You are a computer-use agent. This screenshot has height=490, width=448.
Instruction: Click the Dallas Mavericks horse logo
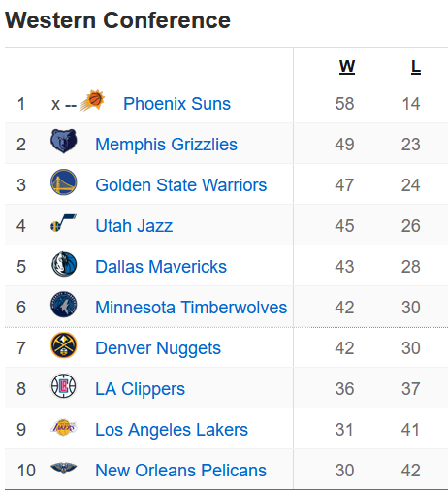tap(64, 264)
